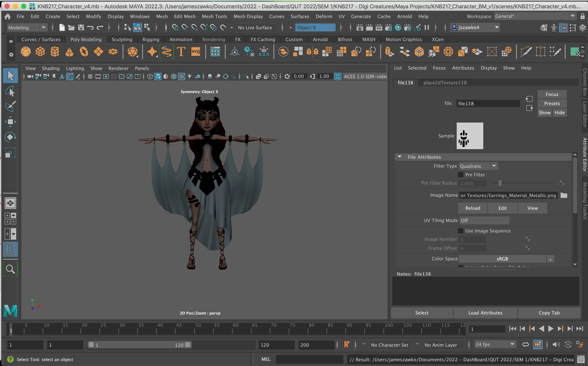
Task: Toggle ACES view transform ON button
Action: (x=337, y=76)
